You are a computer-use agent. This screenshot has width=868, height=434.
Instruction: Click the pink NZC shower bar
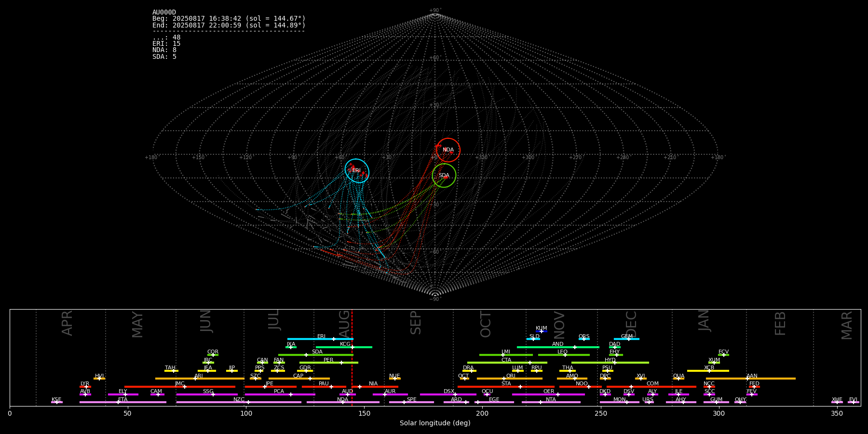239,402
